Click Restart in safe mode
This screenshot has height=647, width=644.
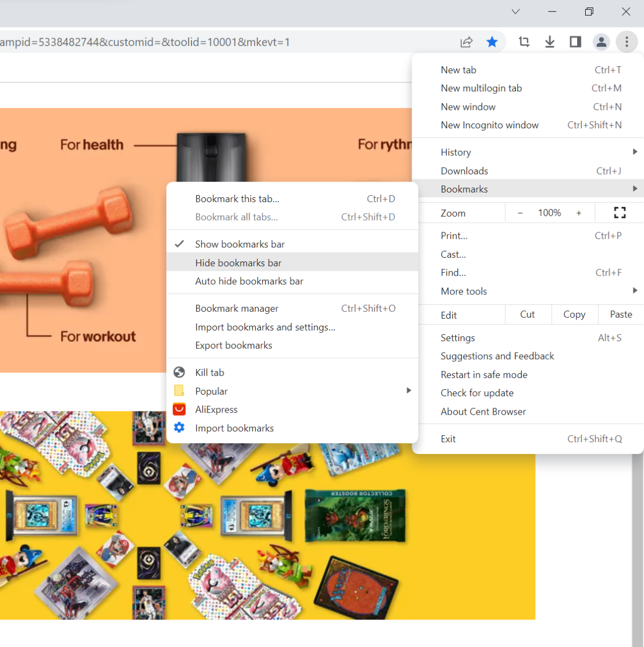click(x=484, y=374)
